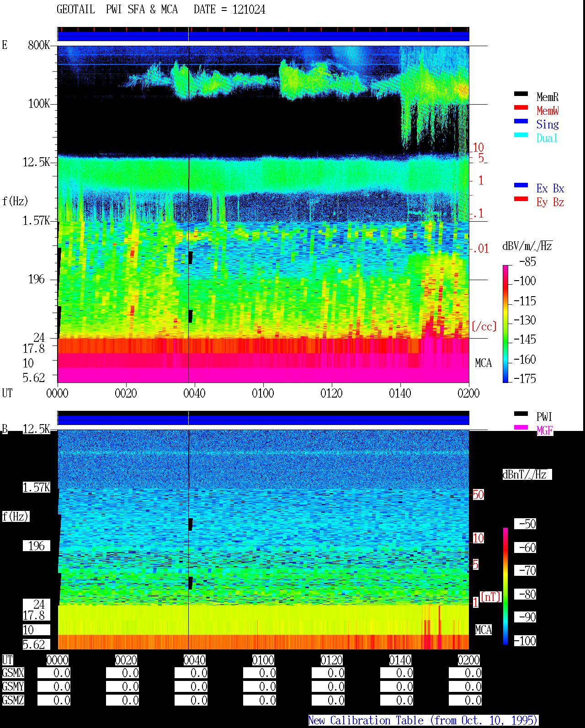Screen dimensions: 585x728
Task: Click the magenta MGF legend swatch
Action: pos(521,427)
